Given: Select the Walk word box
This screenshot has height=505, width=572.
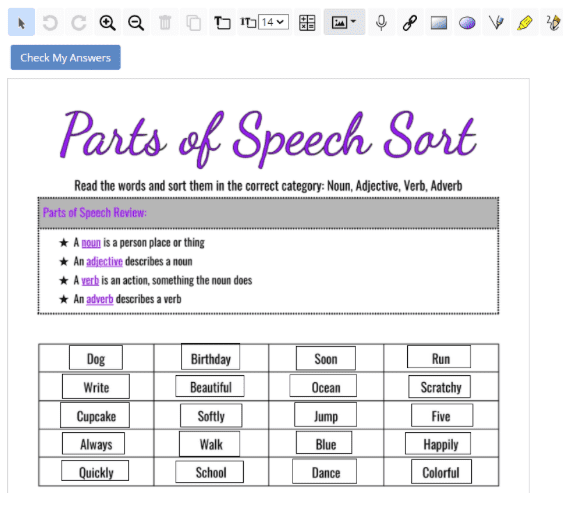Looking at the screenshot, I should click(210, 444).
